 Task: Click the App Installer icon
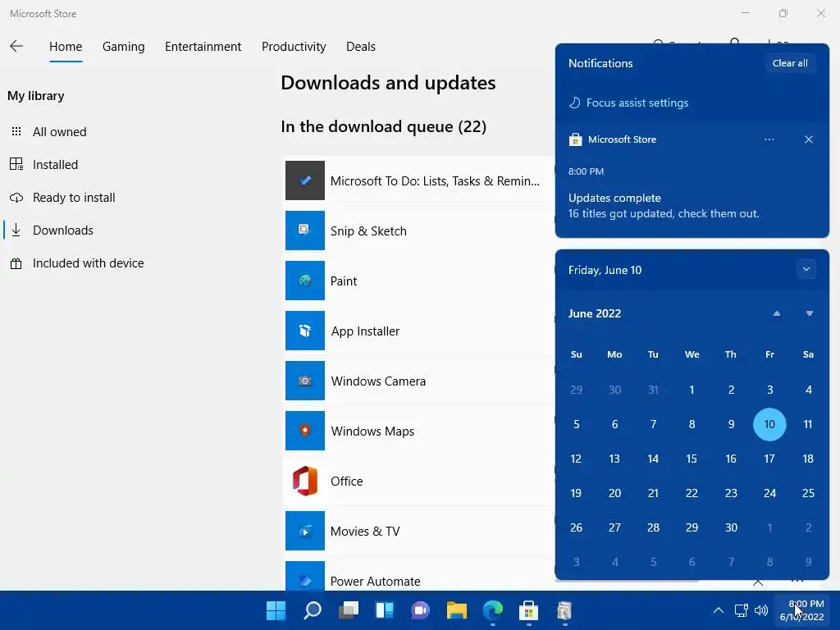pos(305,331)
